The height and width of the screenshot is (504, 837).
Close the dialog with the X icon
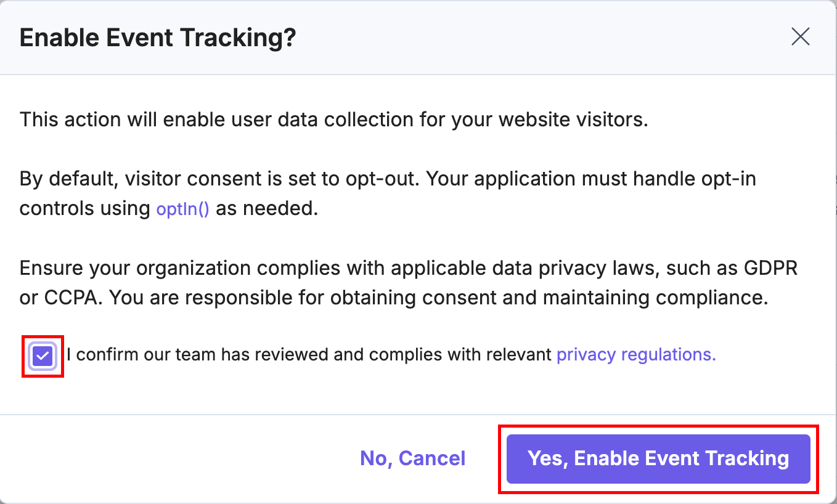[x=800, y=37]
